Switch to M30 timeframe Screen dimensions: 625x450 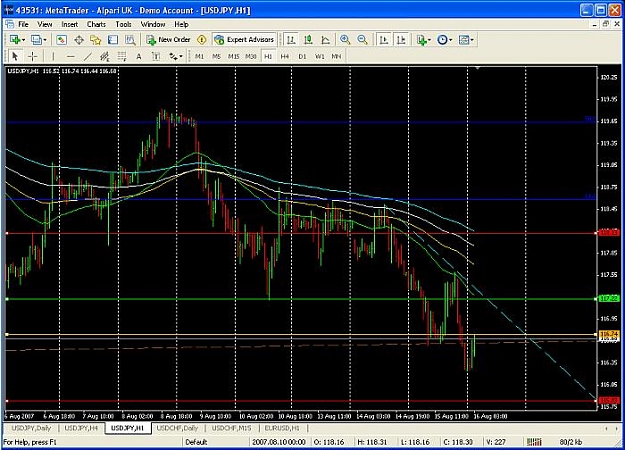[251, 57]
